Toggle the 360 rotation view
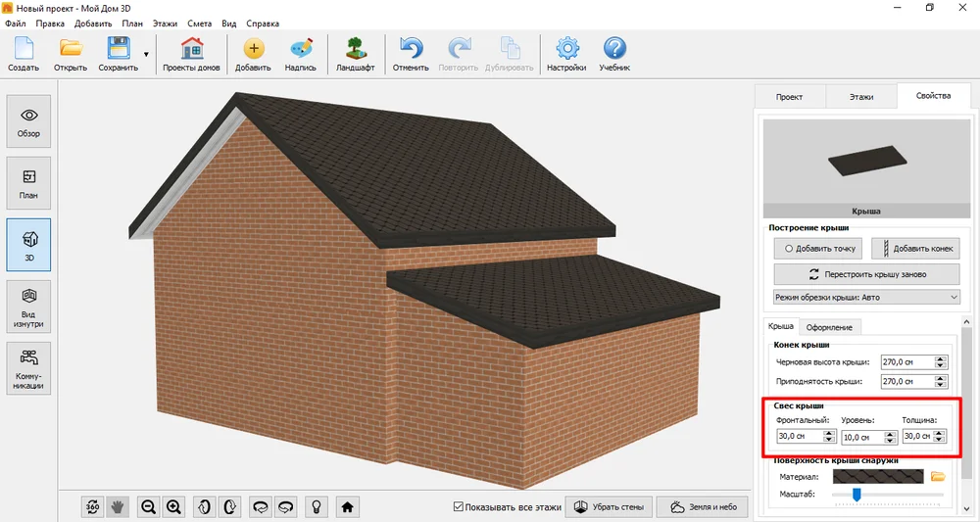Screen dimensions: 980x522 pyautogui.click(x=92, y=507)
